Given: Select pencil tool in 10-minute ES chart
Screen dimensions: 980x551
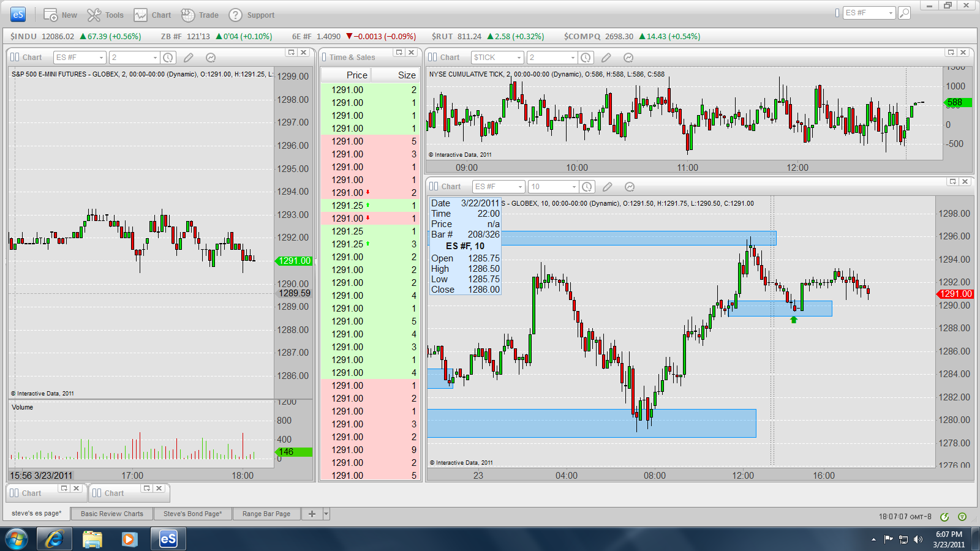Looking at the screenshot, I should 608,187.
